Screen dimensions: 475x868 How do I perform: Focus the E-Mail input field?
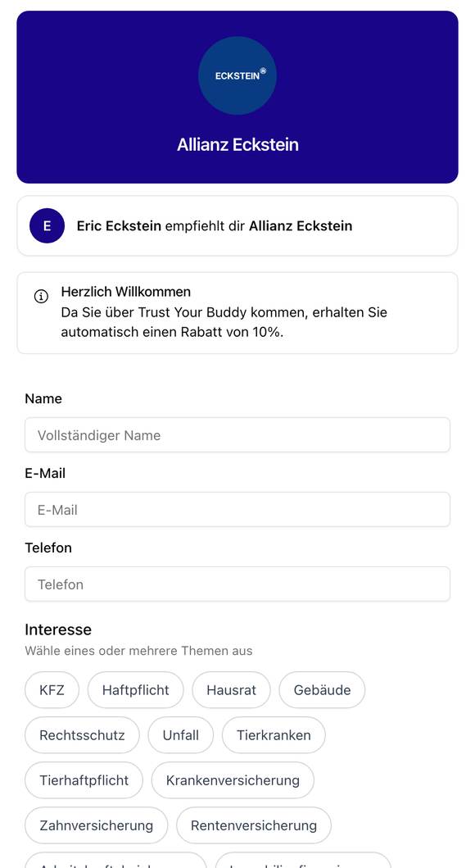pyautogui.click(x=237, y=509)
